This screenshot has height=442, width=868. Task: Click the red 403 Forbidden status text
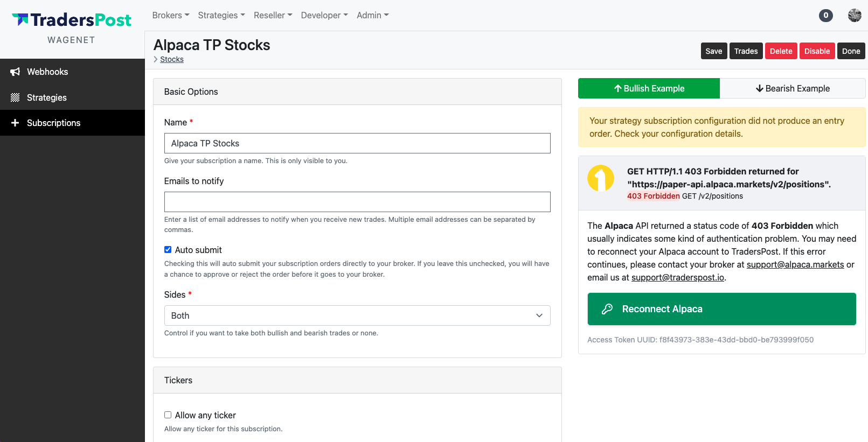point(654,196)
